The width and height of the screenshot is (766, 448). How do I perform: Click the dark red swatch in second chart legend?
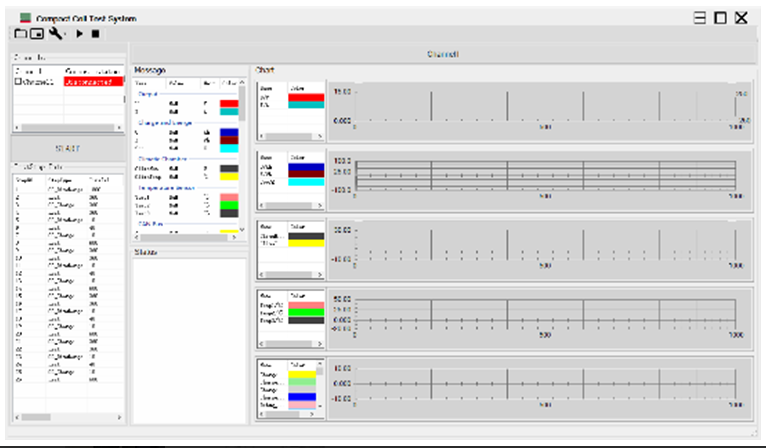point(306,173)
